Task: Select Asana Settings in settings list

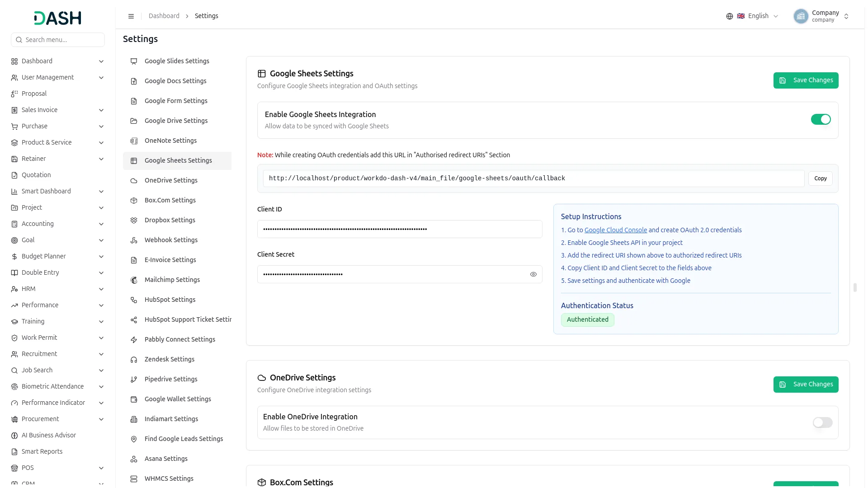Action: [177, 459]
